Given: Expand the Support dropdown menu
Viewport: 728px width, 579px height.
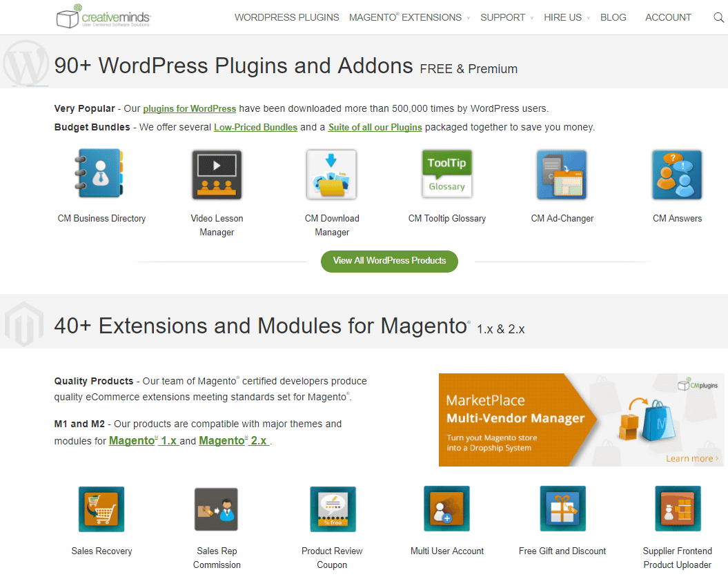Looking at the screenshot, I should click(506, 18).
